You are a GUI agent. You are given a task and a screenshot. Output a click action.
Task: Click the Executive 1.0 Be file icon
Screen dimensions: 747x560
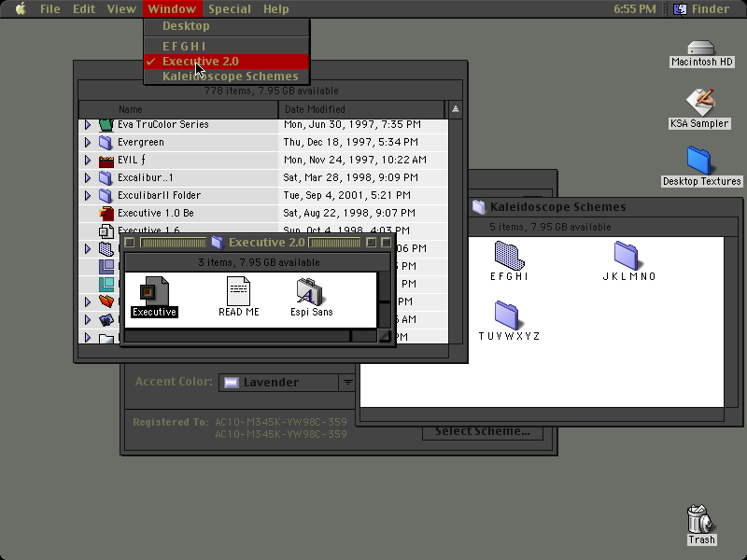coord(106,213)
